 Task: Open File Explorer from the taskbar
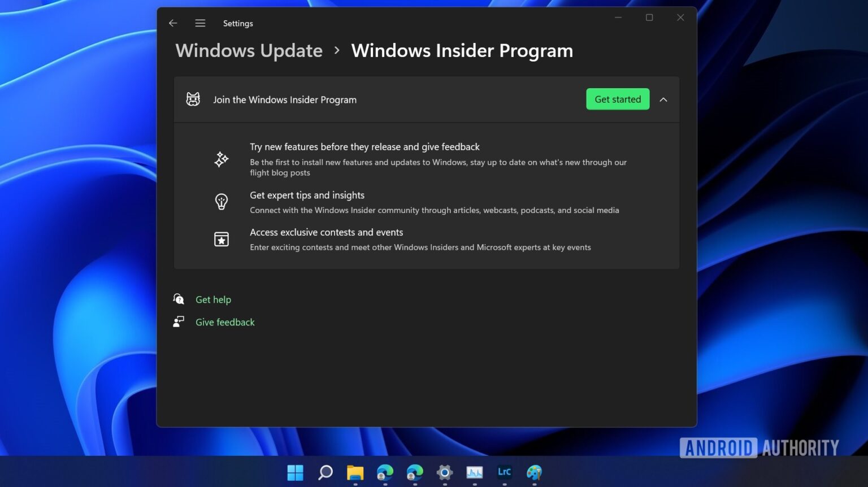click(355, 473)
